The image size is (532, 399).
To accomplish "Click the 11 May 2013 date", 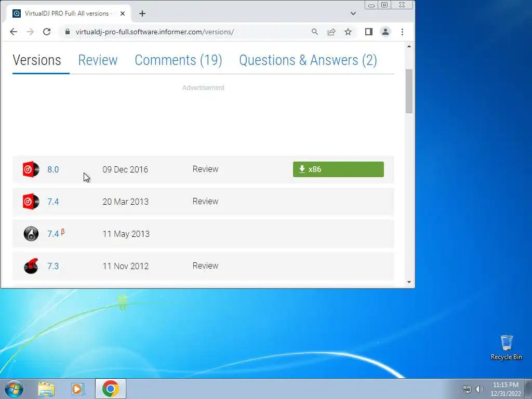I will click(126, 234).
